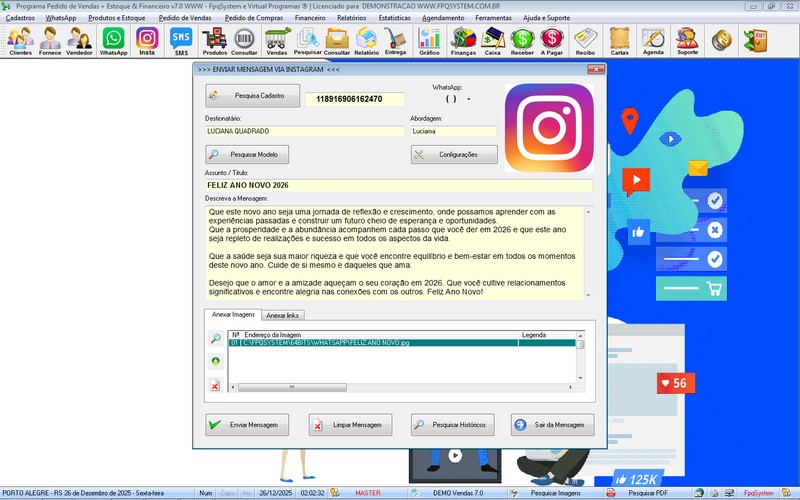Open the Produtos toolbar icon
Image resolution: width=800 pixels, height=500 pixels.
[215, 41]
